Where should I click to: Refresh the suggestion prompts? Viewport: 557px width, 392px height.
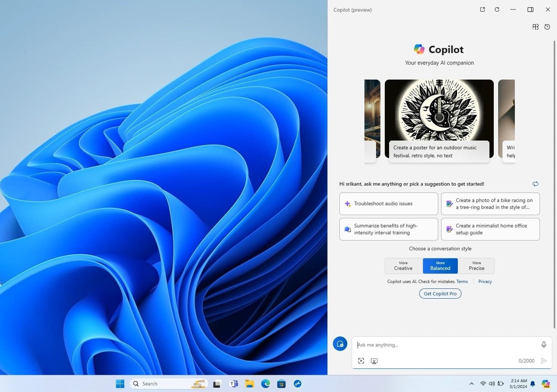coord(536,184)
